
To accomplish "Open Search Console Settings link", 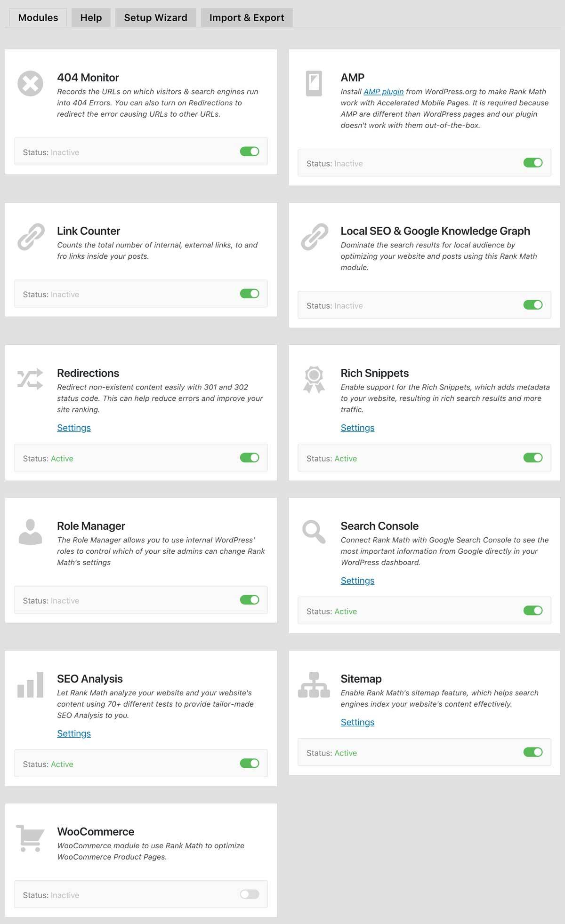I will 357,581.
